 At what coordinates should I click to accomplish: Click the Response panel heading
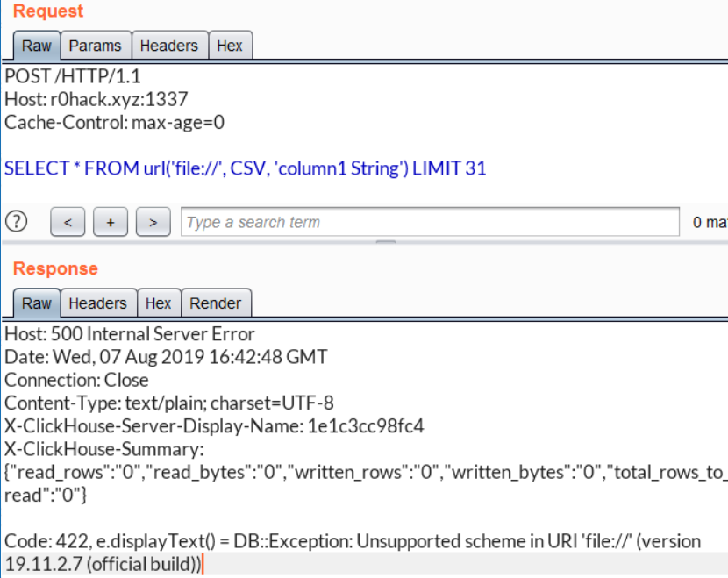56,268
